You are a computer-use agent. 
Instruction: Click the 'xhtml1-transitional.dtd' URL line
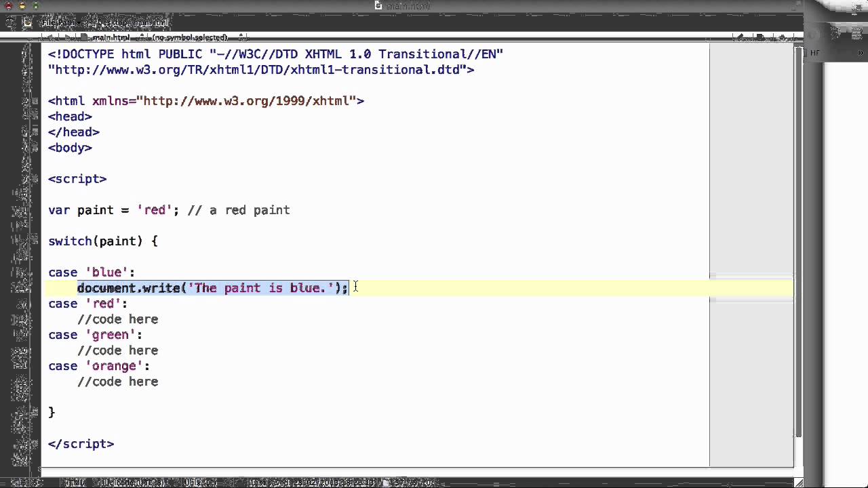pos(261,70)
